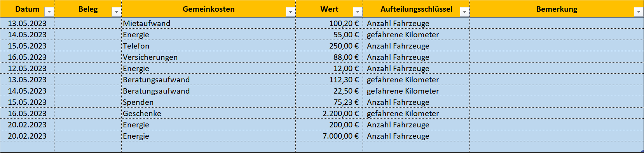Screen dimensions: 644x153
Task: Select the Mietaufwand cell
Action: click(209, 23)
